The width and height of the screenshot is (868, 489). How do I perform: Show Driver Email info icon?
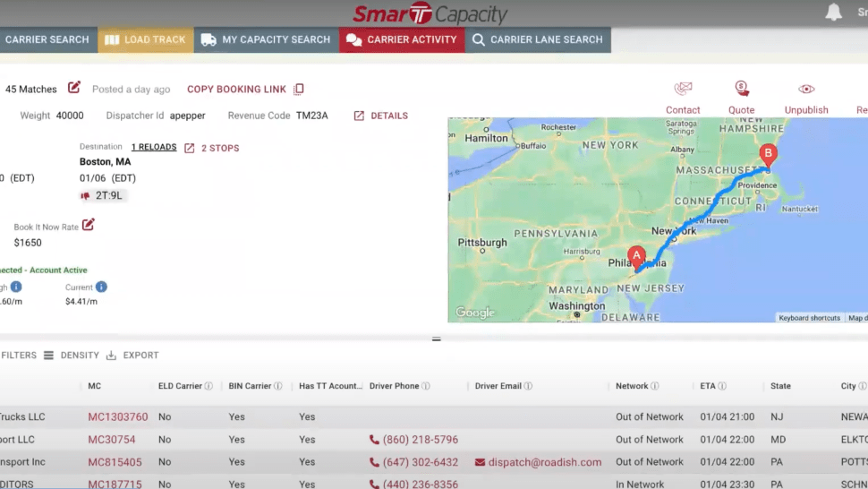pyautogui.click(x=528, y=386)
